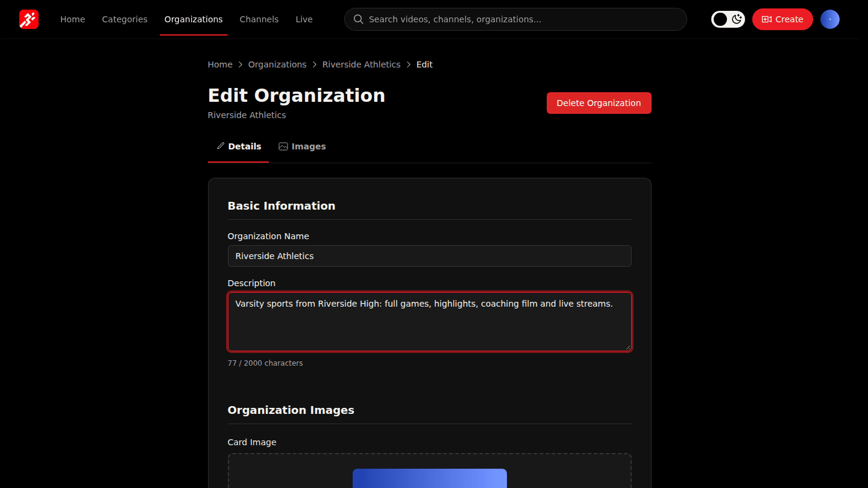This screenshot has width=868, height=488.
Task: Follow the Home breadcrumb link
Action: [x=220, y=64]
